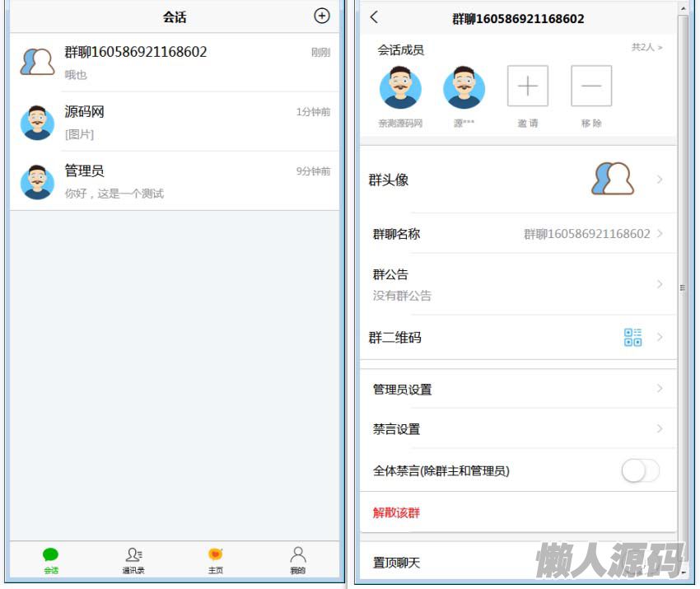700x589 pixels.
Task: Click the right panel vertical scrollbar
Action: pyautogui.click(x=683, y=287)
